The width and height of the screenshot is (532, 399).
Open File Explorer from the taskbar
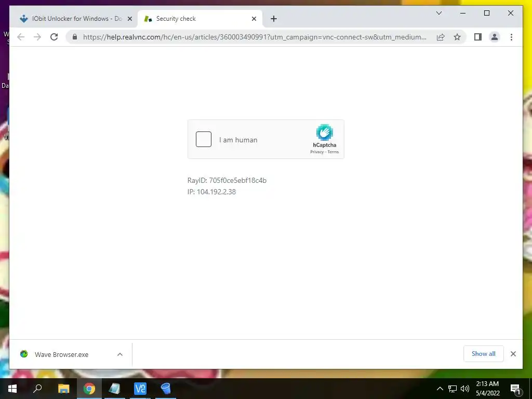click(x=63, y=389)
